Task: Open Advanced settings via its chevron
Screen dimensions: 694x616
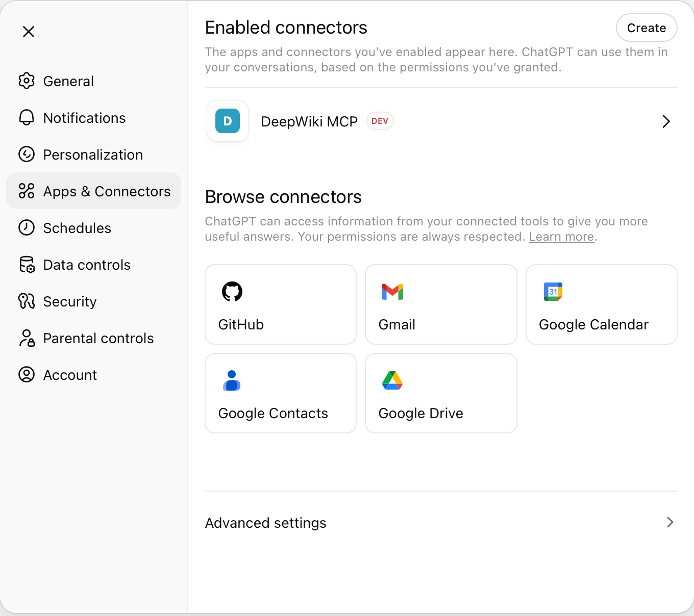Action: click(x=670, y=522)
